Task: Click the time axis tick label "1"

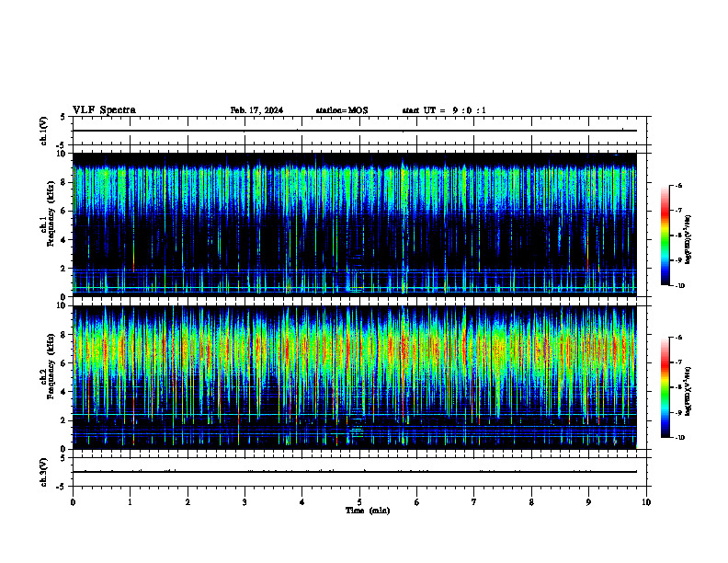Action: pos(130,502)
